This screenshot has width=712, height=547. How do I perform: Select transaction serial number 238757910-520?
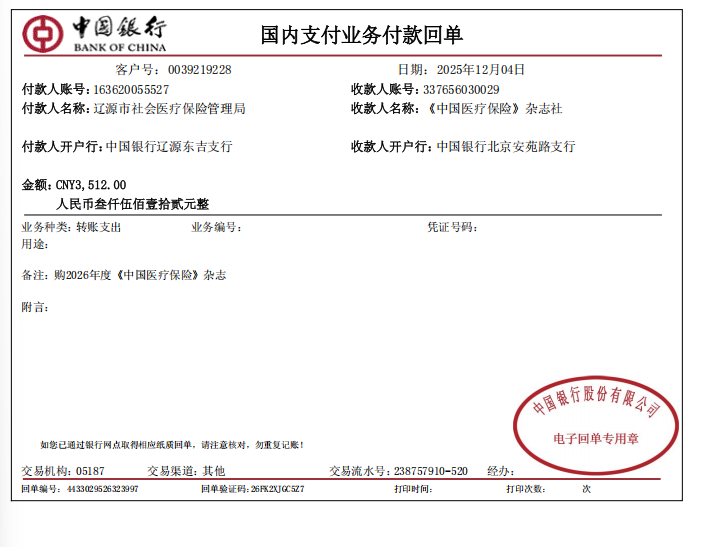pyautogui.click(x=430, y=470)
